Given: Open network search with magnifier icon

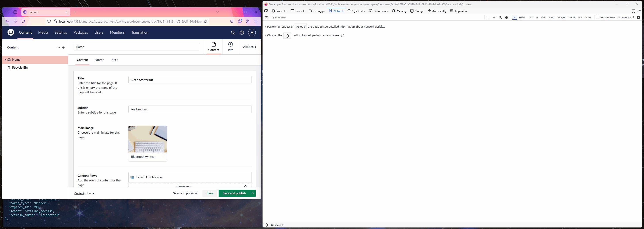Looking at the screenshot, I should pos(500,17).
